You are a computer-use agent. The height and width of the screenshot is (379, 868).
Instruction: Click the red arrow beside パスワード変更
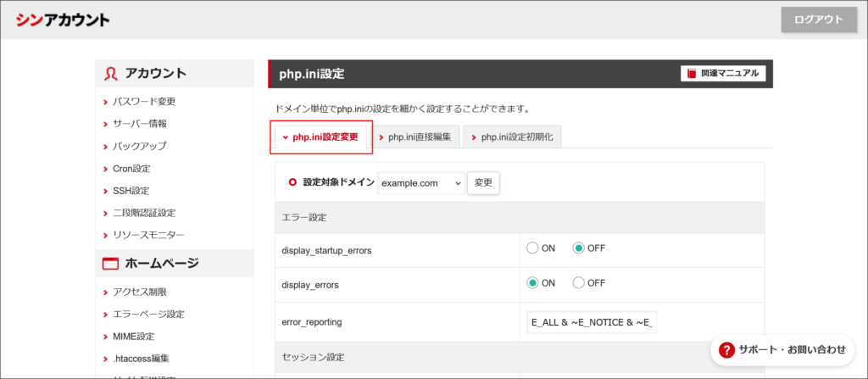point(105,102)
